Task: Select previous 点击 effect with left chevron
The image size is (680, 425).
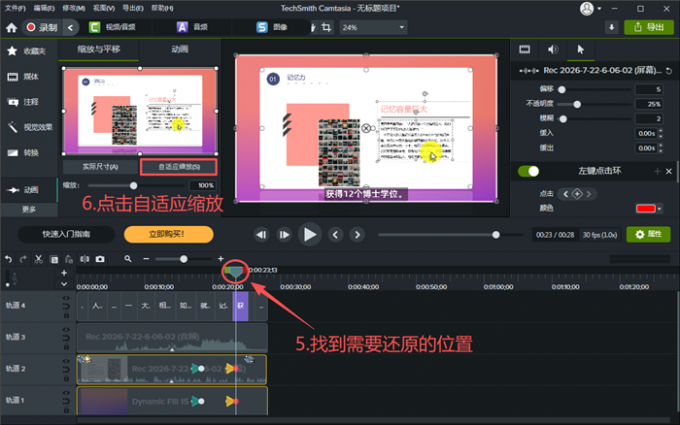Action: 565,194
